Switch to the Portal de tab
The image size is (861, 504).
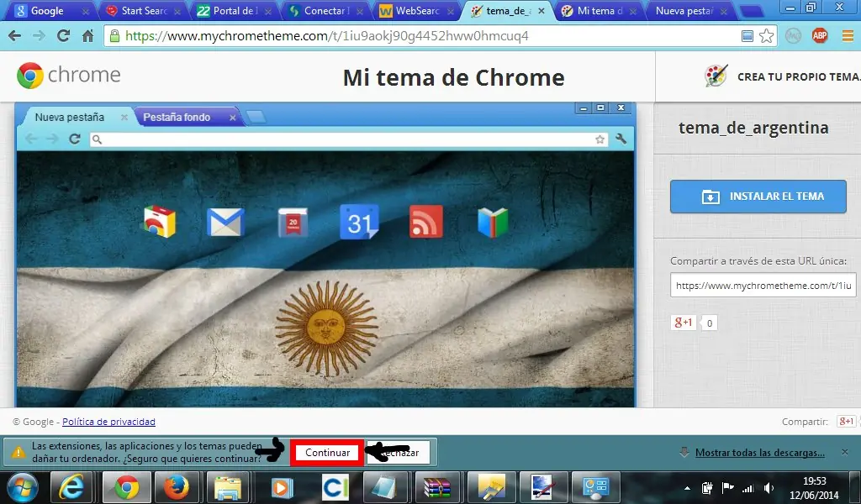(x=235, y=10)
